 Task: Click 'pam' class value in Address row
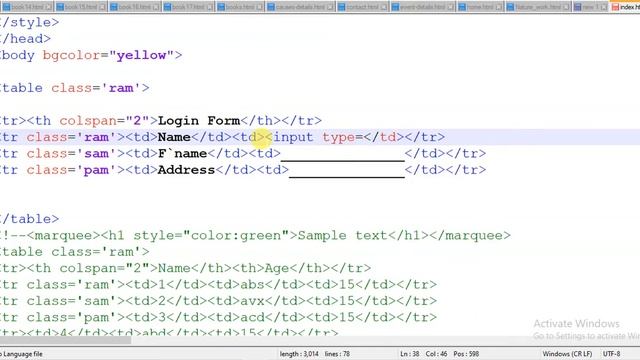96,170
